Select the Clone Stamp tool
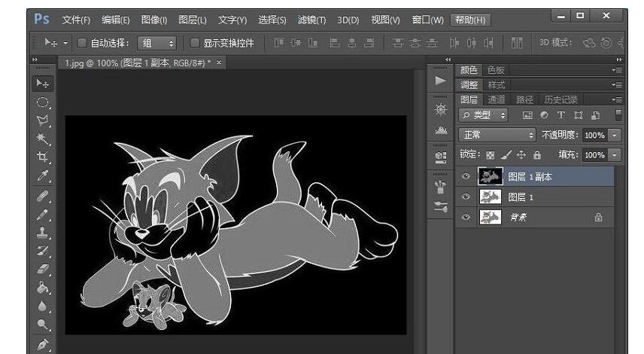The width and height of the screenshot is (644, 354). [43, 232]
